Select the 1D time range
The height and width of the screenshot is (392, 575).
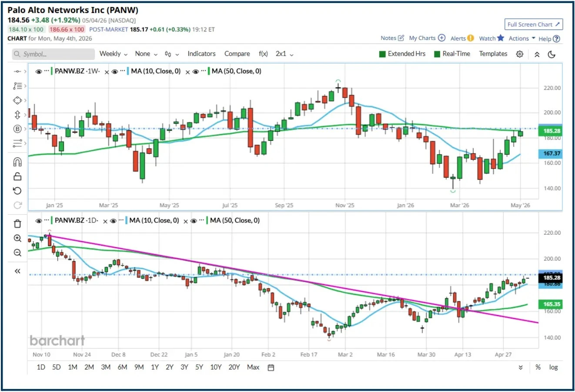tap(41, 368)
